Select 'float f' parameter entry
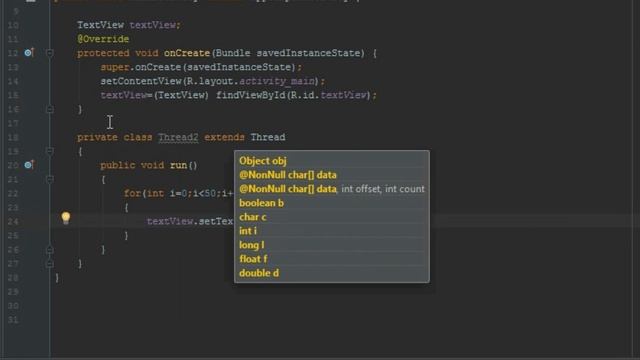The height and width of the screenshot is (360, 640). coord(331,259)
